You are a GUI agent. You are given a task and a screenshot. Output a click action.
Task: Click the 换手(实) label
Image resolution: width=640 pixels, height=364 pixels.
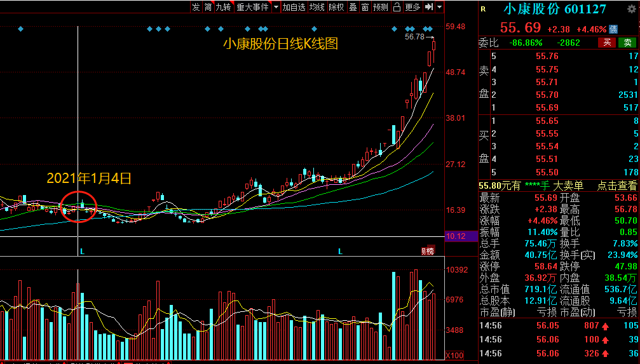(x=578, y=255)
